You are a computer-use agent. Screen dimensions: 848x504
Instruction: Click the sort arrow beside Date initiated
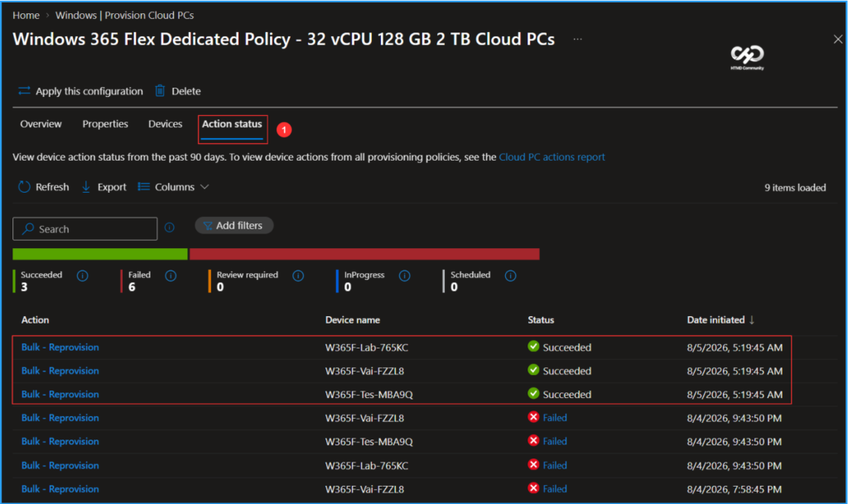click(x=752, y=319)
